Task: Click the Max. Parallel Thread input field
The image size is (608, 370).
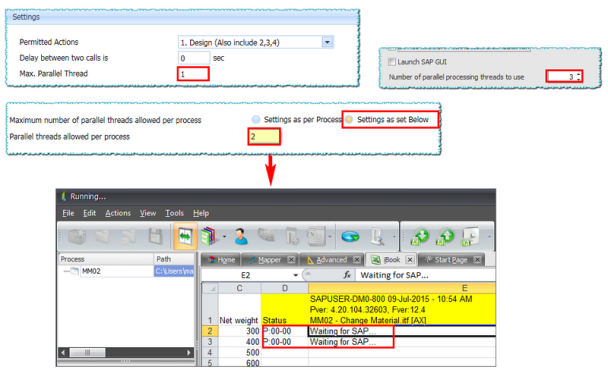Action: click(x=193, y=74)
